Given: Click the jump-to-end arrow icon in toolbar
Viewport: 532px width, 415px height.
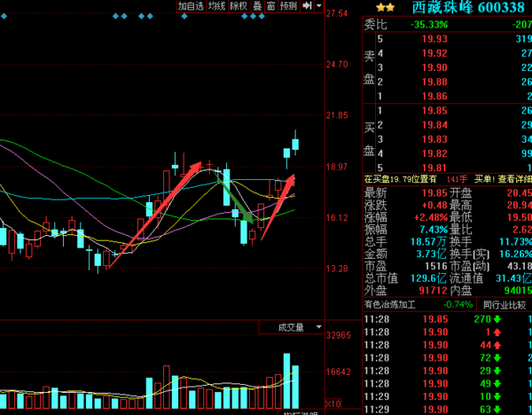Looking at the screenshot, I should [307, 6].
